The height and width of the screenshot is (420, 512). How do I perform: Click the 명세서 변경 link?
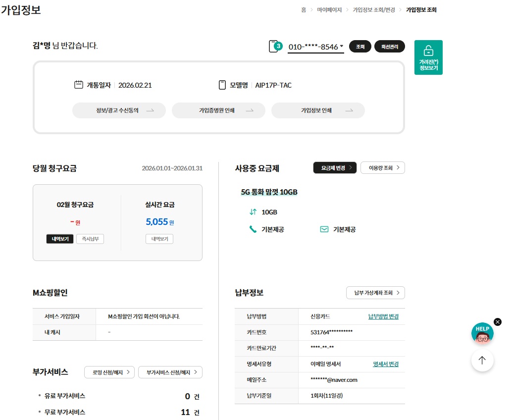(385, 364)
